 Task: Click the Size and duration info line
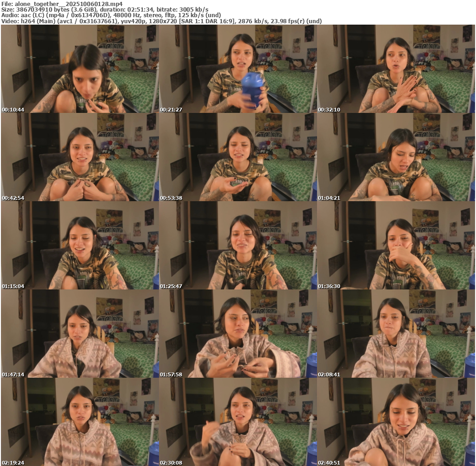105,9
